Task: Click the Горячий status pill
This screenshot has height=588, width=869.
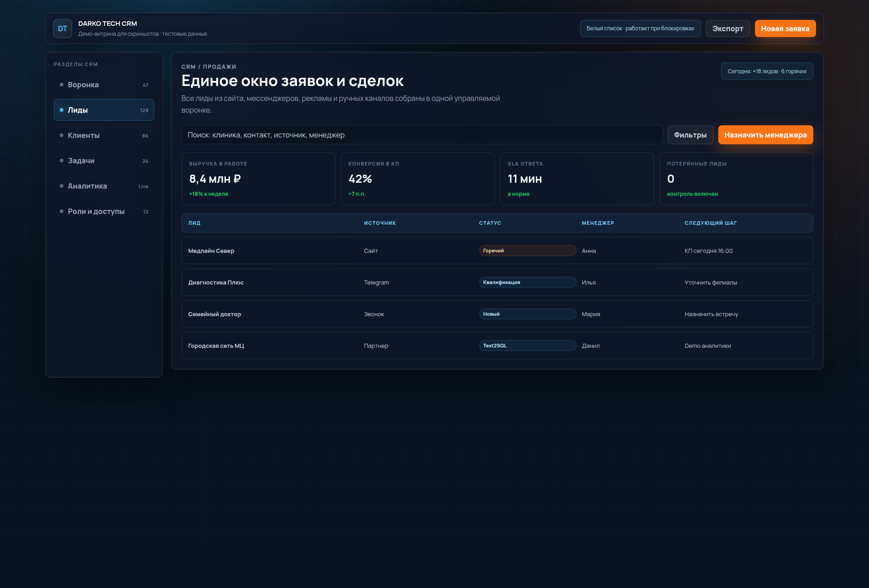Action: pos(528,251)
